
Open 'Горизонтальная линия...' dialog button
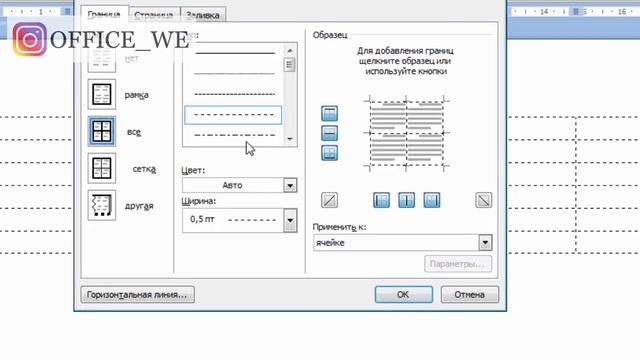137,294
